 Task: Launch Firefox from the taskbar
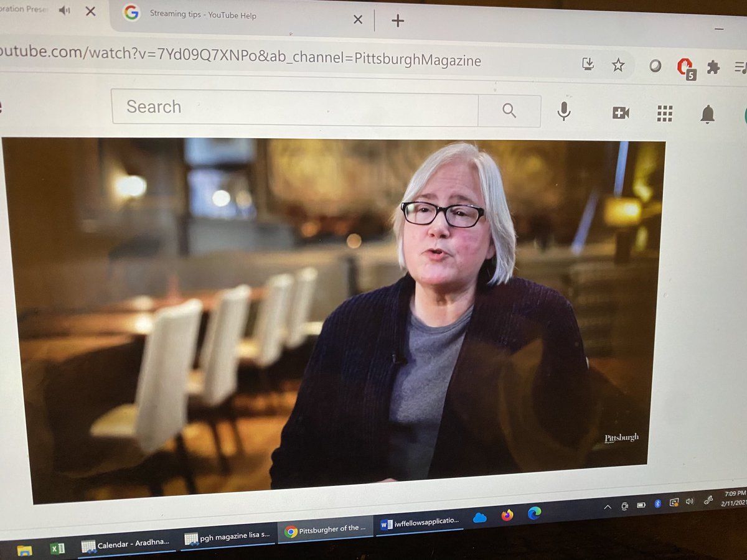pyautogui.click(x=507, y=515)
